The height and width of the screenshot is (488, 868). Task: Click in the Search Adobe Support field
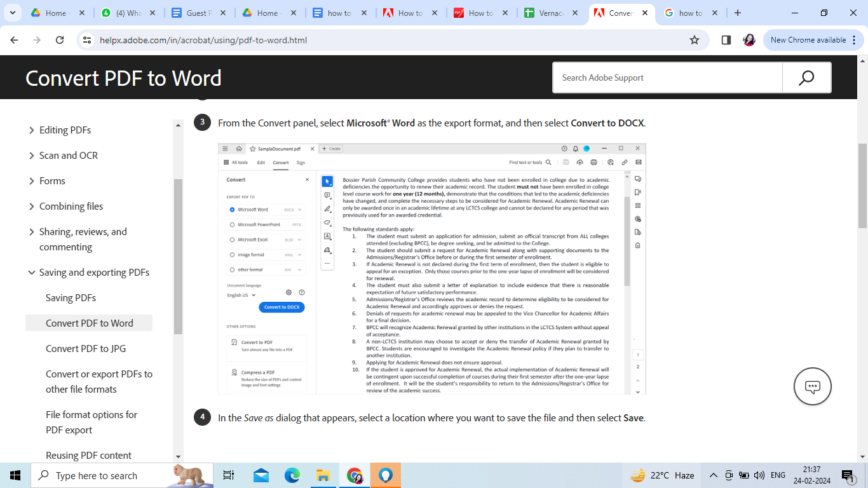(x=667, y=78)
